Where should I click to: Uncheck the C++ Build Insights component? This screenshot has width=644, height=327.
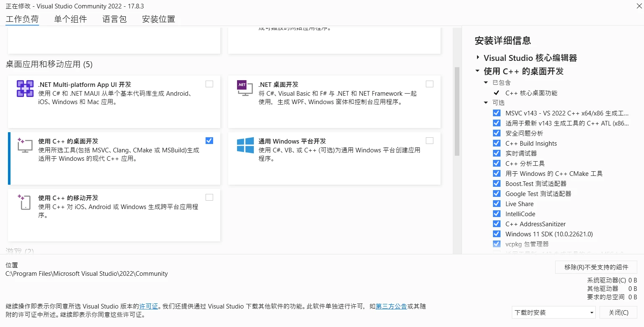tap(497, 143)
